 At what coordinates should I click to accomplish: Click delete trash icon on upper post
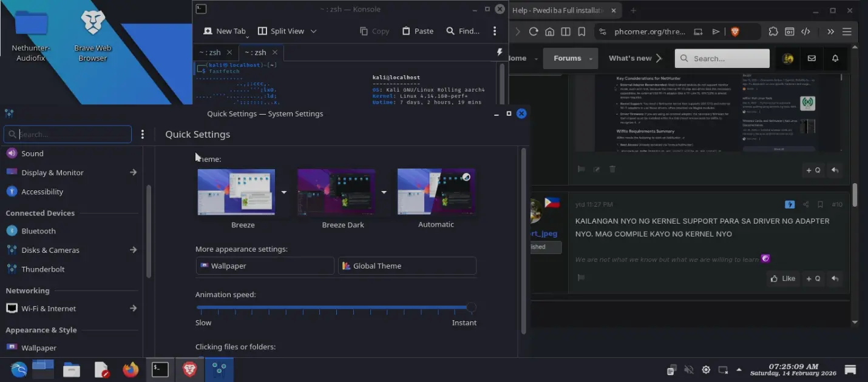pyautogui.click(x=612, y=169)
